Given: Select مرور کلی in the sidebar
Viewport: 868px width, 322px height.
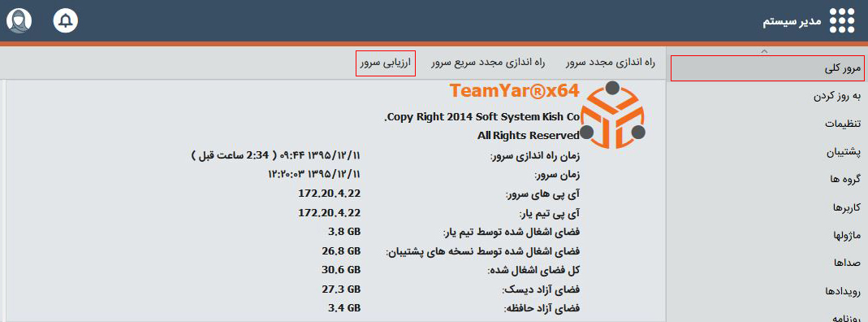Looking at the screenshot, I should click(769, 68).
